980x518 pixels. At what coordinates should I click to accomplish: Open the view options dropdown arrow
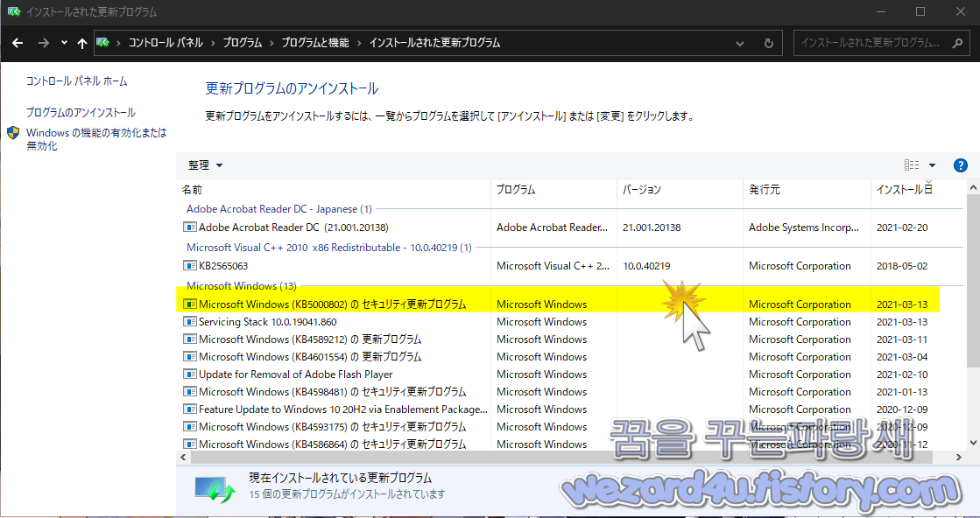pyautogui.click(x=932, y=165)
